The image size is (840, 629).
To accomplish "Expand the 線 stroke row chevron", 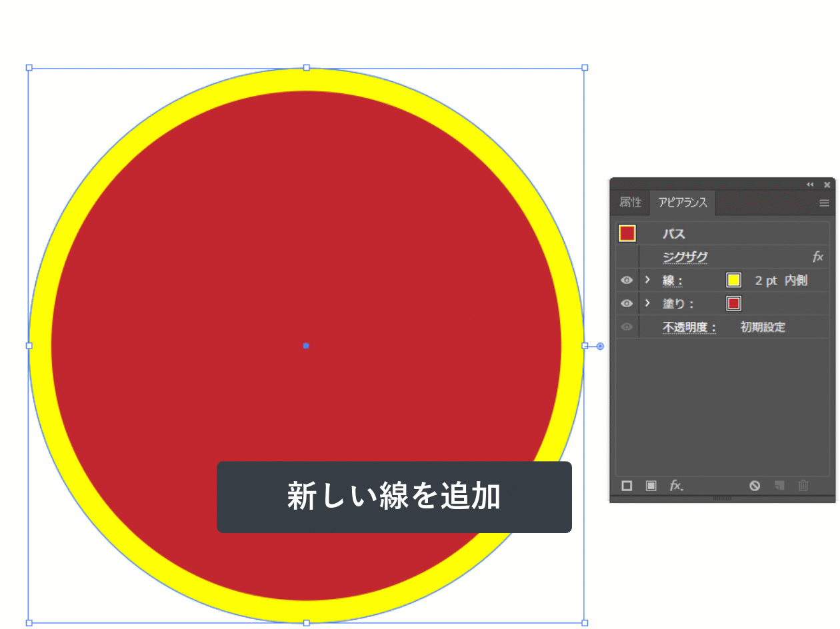I will click(x=647, y=280).
